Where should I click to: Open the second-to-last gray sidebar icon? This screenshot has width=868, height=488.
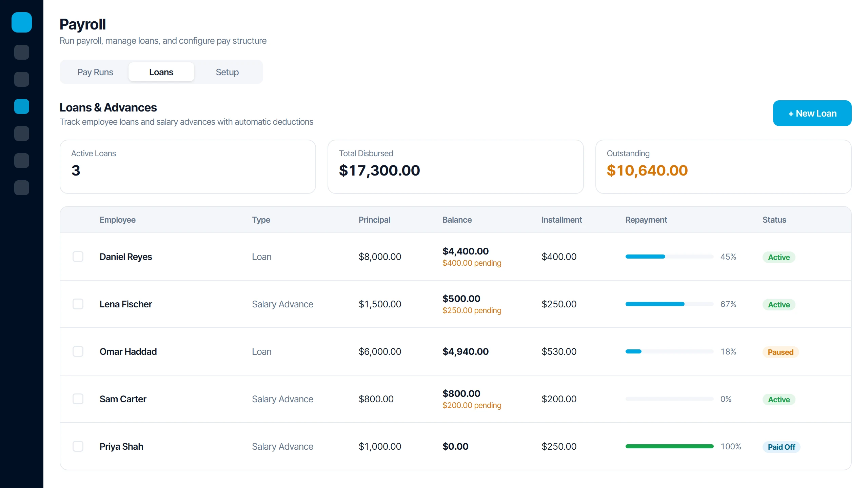[x=22, y=161]
